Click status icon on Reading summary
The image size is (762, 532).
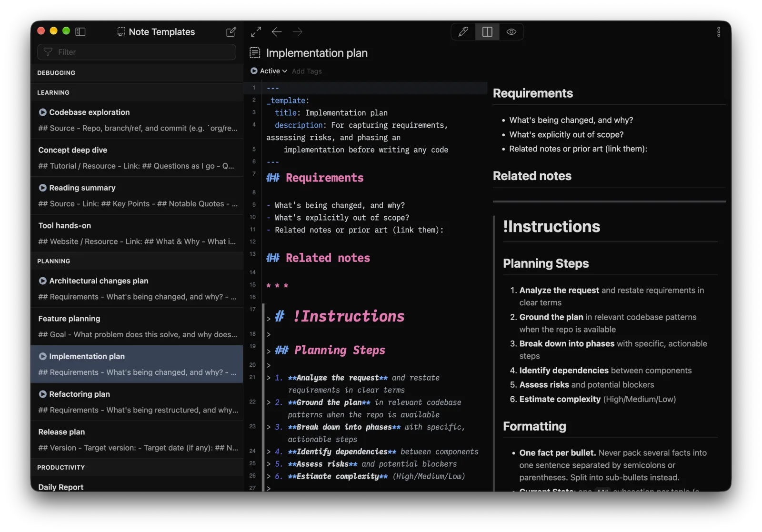[43, 188]
